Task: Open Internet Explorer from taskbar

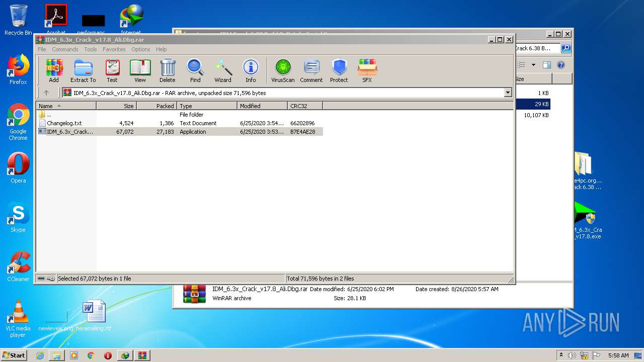Action: (40, 355)
